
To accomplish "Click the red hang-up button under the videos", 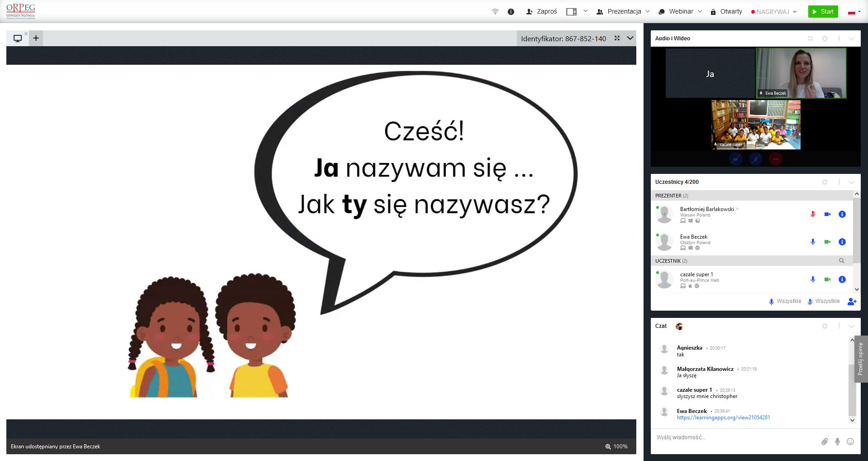I will pos(776,159).
